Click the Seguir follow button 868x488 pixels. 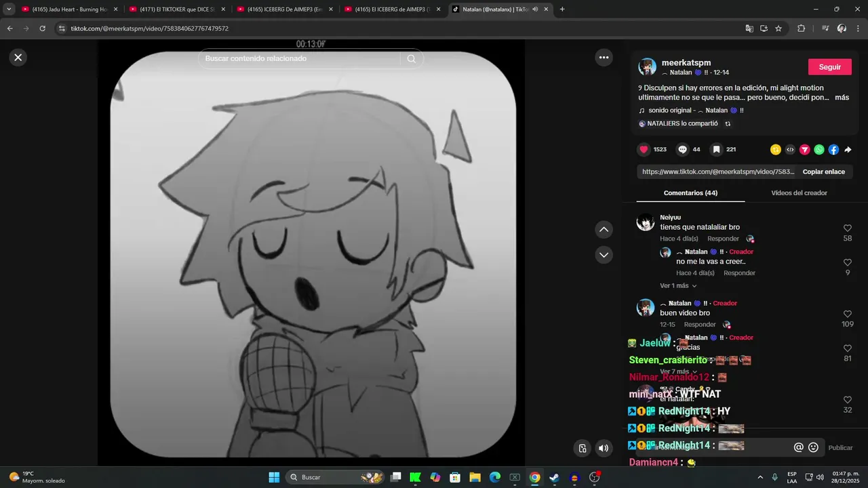[x=830, y=67]
